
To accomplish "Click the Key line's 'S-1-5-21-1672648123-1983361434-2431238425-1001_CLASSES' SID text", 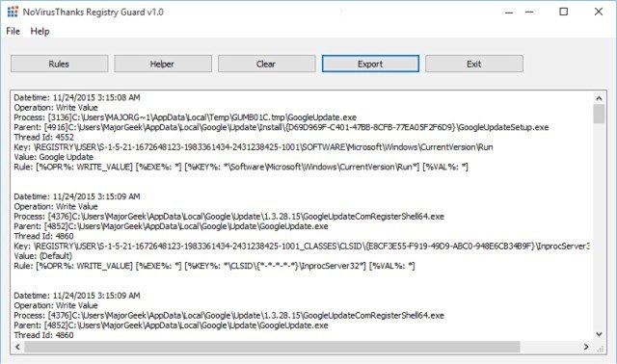I will pyautogui.click(x=218, y=247).
